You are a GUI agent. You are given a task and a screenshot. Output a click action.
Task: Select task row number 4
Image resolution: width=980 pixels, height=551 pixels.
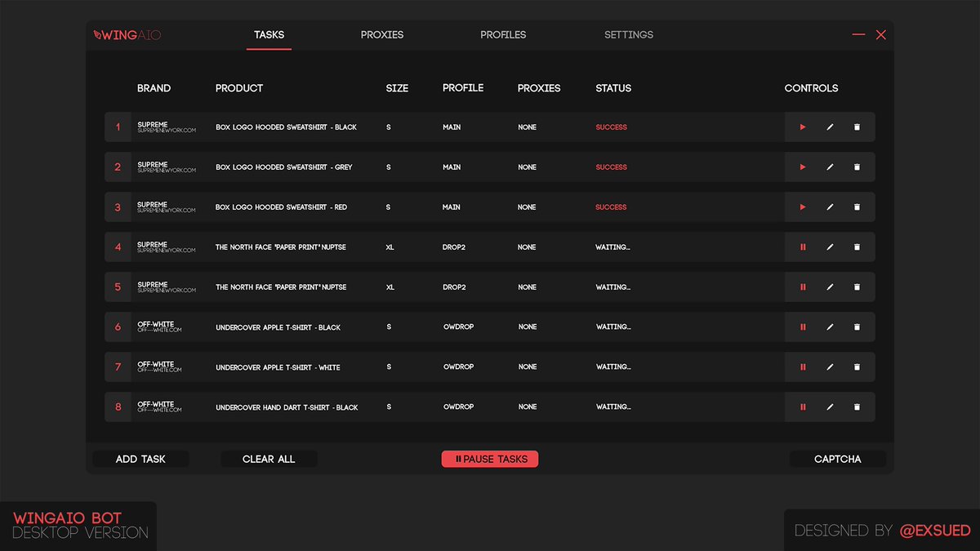(x=118, y=247)
